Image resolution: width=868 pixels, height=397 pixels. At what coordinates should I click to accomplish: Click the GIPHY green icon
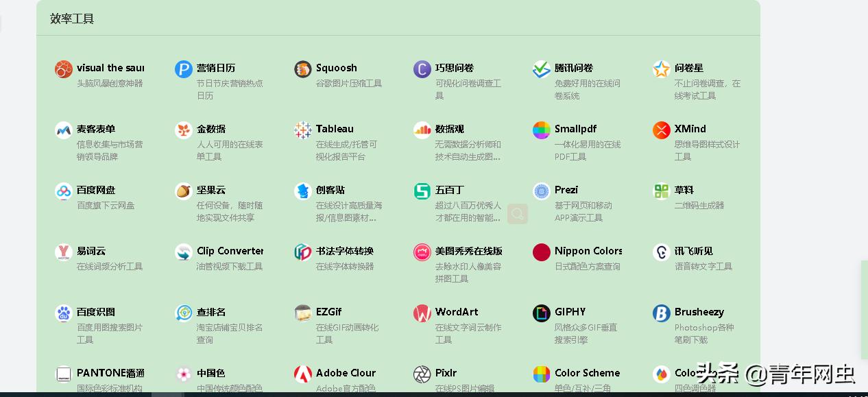[x=541, y=313]
